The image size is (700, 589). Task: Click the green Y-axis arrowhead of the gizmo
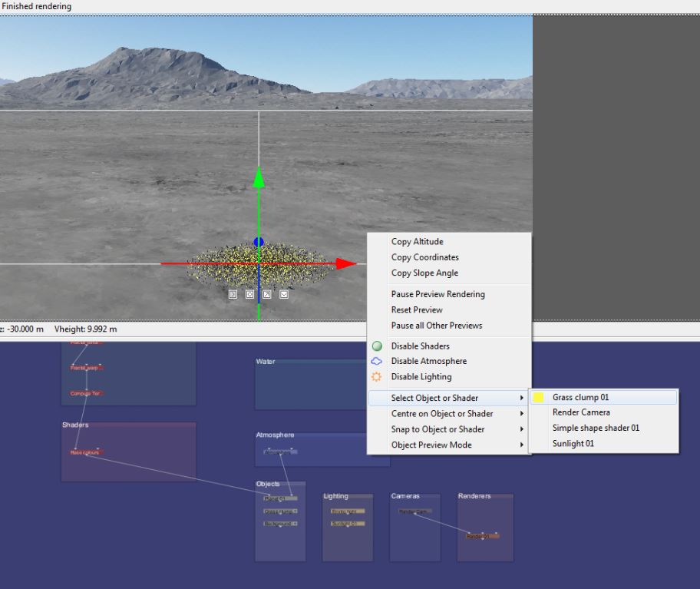259,177
